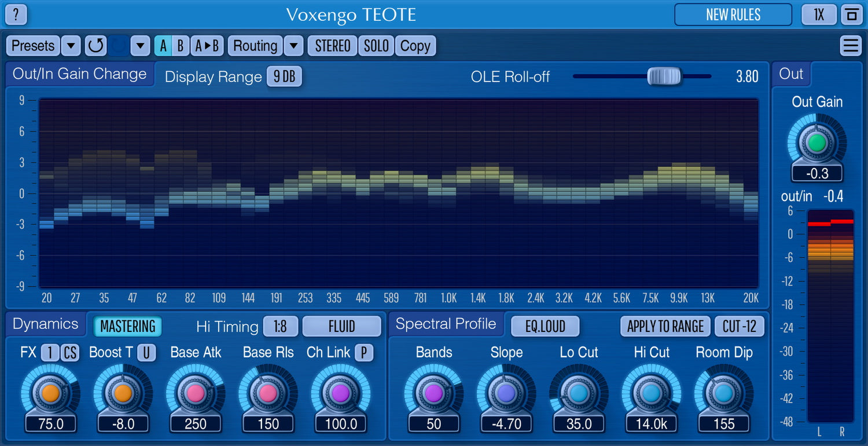Click the OLE Roll-off slider handle

coord(664,76)
